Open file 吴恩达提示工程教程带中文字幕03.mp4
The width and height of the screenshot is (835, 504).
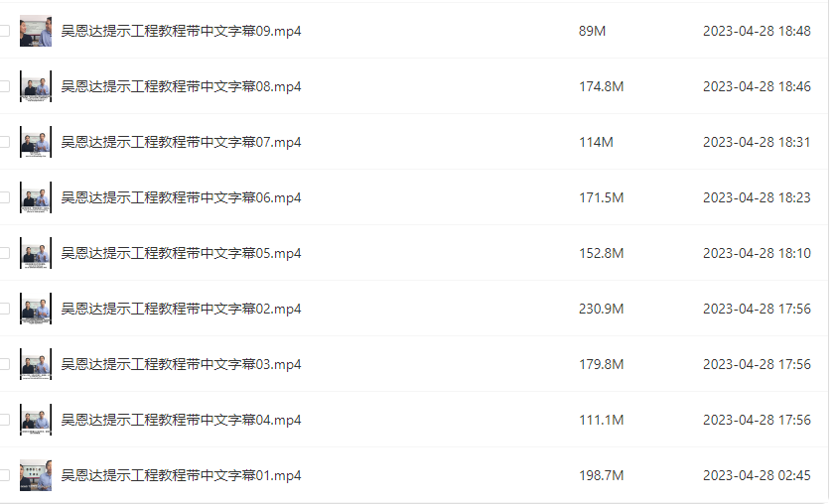181,364
